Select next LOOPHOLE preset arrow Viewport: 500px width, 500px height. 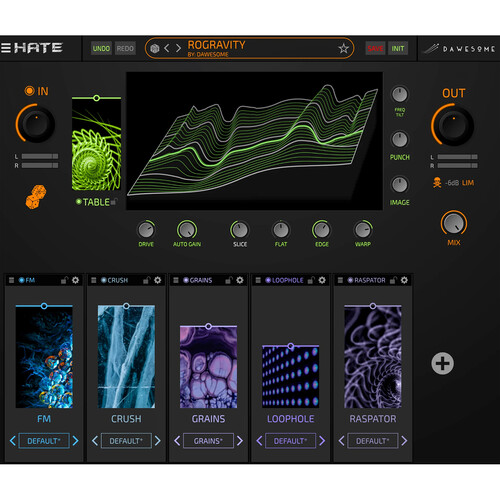tap(322, 441)
